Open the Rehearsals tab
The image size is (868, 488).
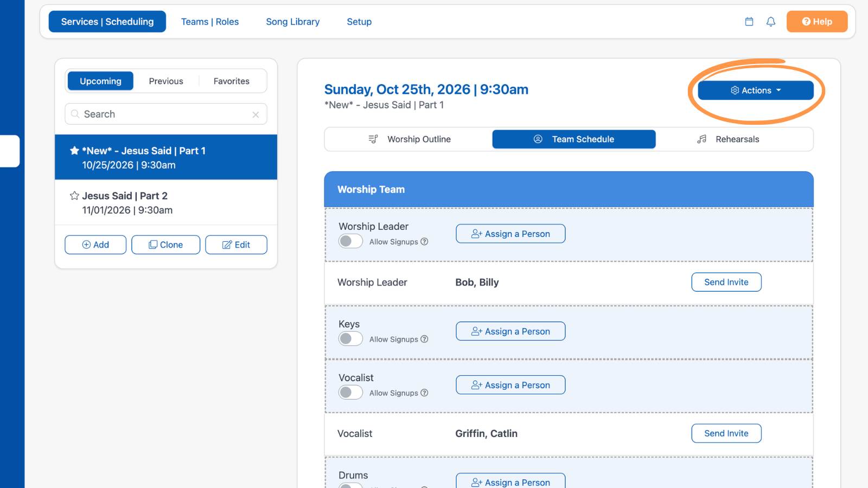[728, 139]
